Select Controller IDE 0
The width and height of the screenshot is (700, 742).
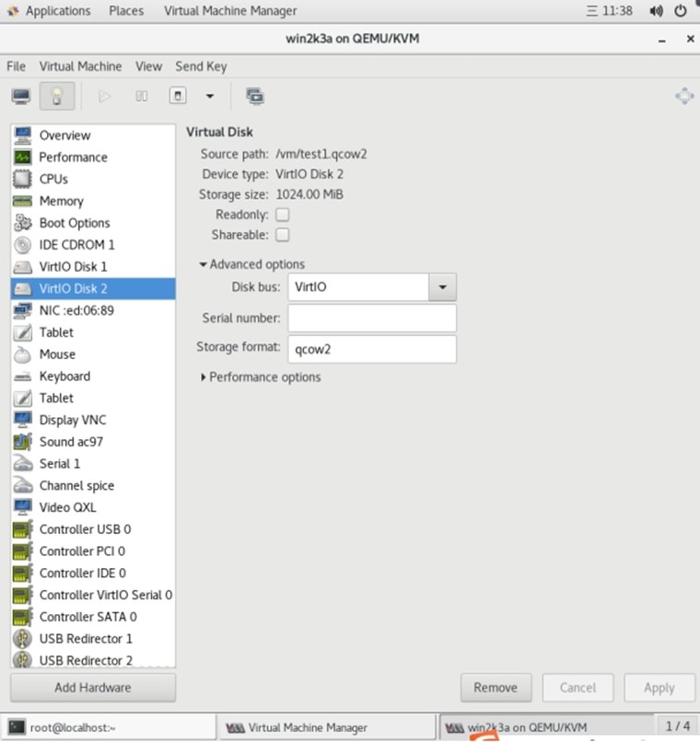coord(93,573)
